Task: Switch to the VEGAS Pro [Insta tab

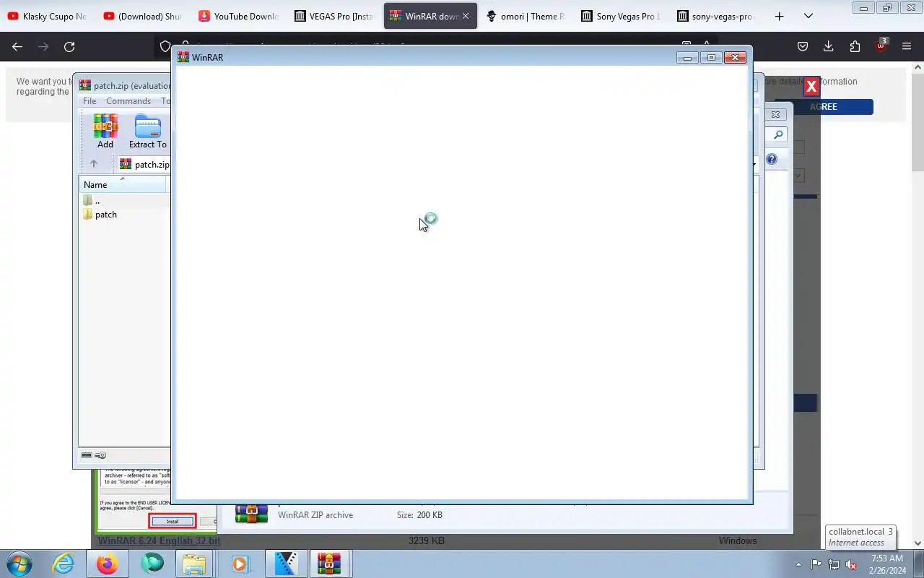Action: pyautogui.click(x=334, y=16)
